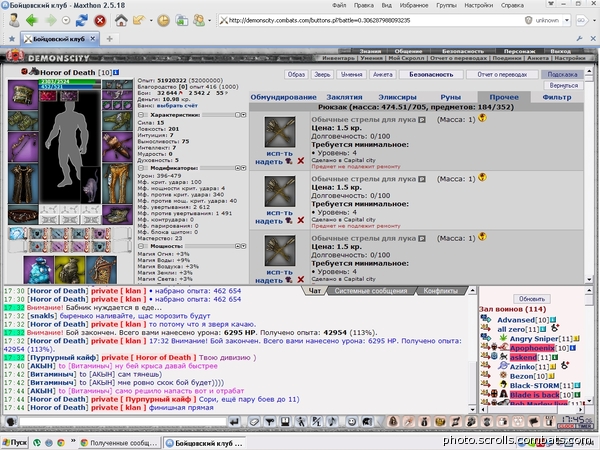Expand taskbar quick launch chevron
The width and height of the screenshot is (600, 450).
coord(73,440)
